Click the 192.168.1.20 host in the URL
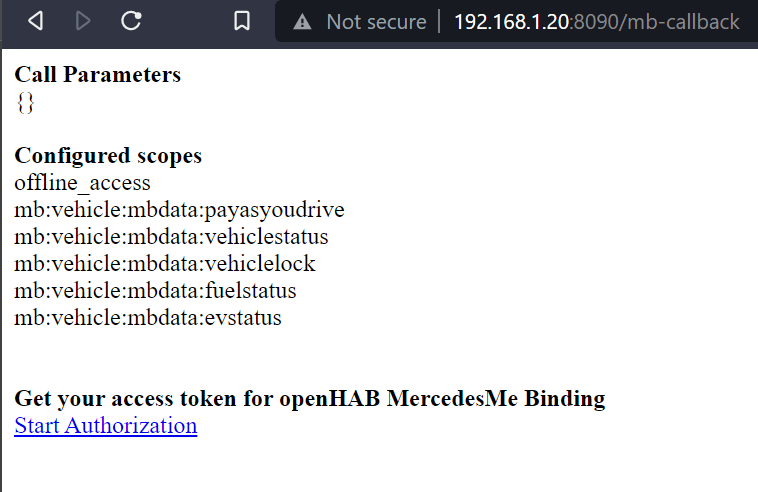This screenshot has height=492, width=758. pos(509,21)
